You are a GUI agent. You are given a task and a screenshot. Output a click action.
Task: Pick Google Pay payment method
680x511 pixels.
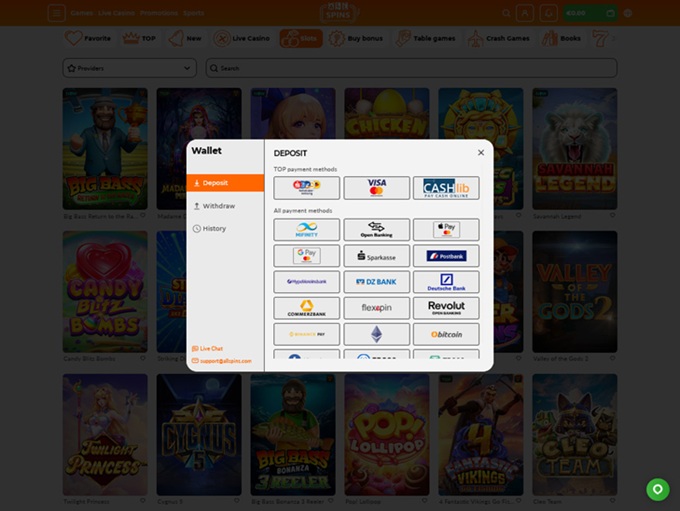306,256
